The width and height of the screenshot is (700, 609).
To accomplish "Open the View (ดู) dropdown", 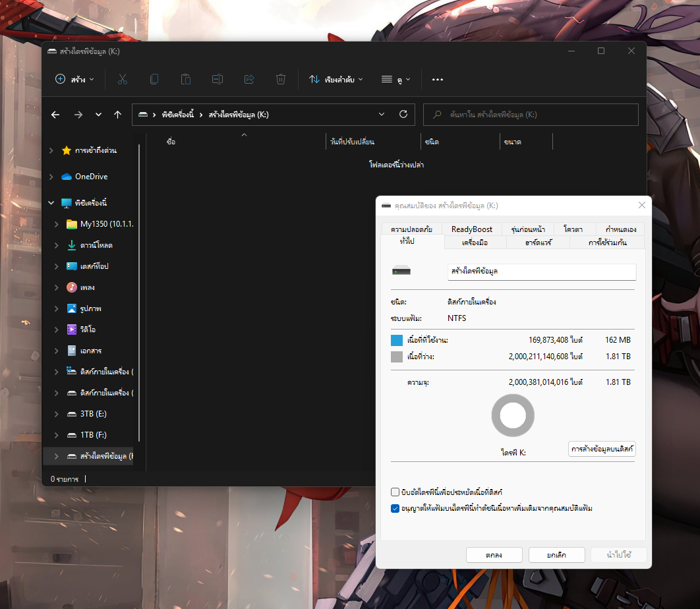I will 396,80.
